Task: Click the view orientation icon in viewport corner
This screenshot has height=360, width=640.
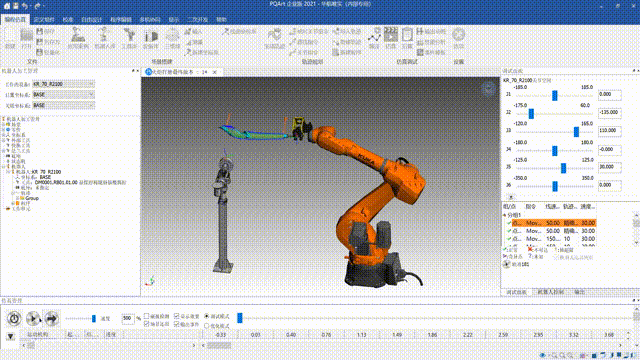Action: tap(488, 89)
